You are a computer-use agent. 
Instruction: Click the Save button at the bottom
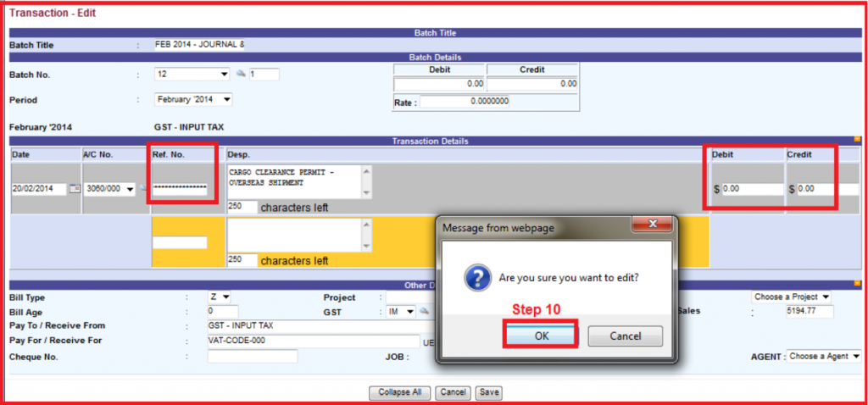(488, 392)
